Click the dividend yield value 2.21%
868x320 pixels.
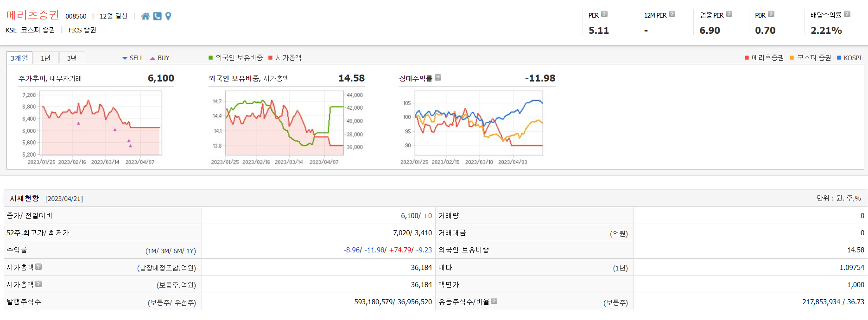[x=826, y=31]
